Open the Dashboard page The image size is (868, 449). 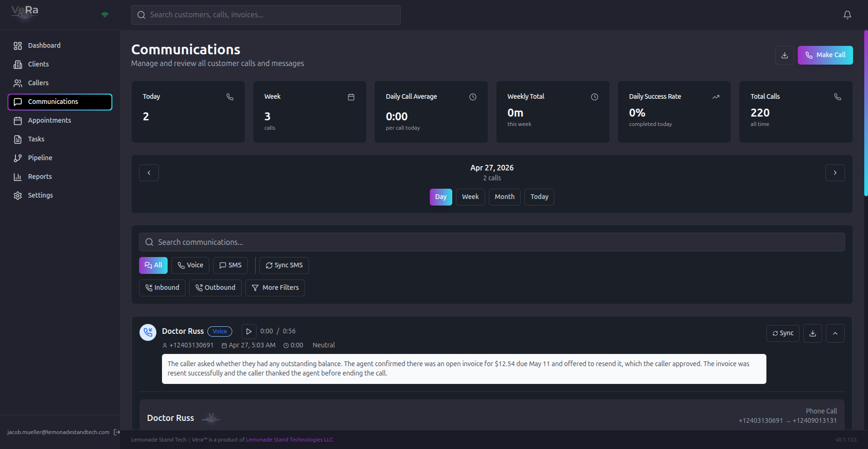[x=60, y=45]
